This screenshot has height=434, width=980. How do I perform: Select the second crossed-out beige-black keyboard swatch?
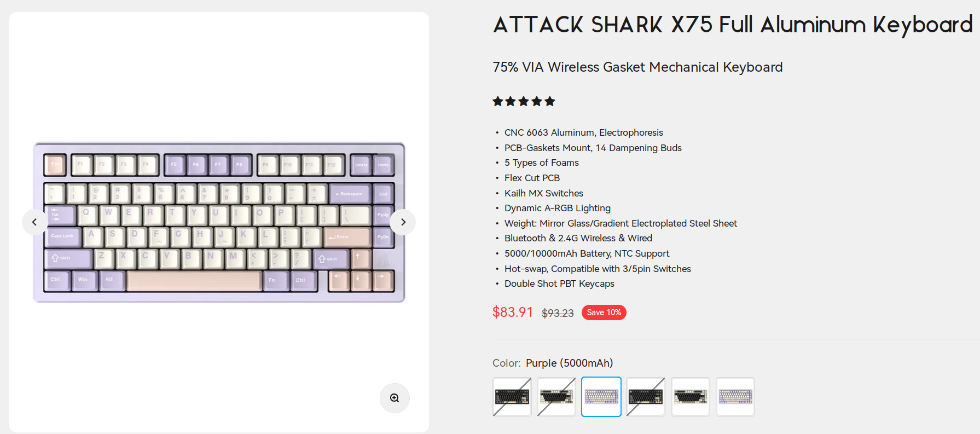pyautogui.click(x=556, y=397)
